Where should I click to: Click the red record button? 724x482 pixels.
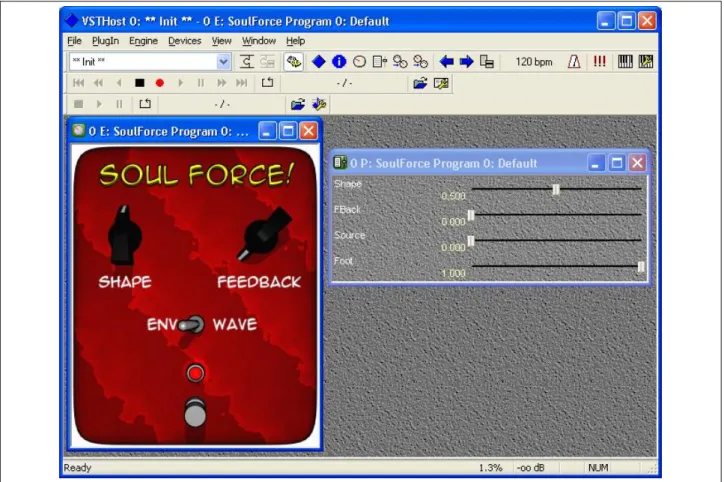pos(160,83)
